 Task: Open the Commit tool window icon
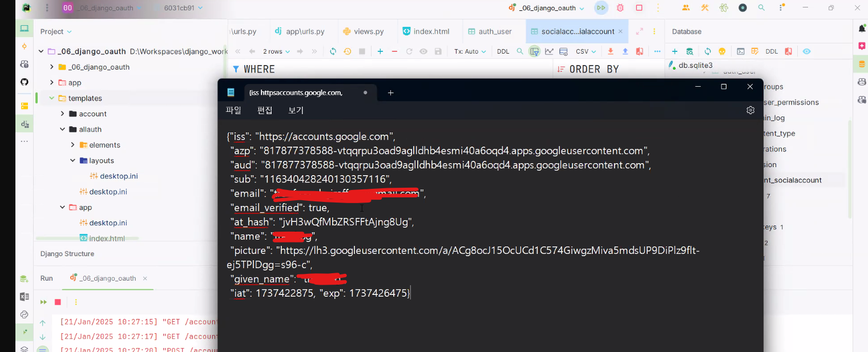point(24,46)
